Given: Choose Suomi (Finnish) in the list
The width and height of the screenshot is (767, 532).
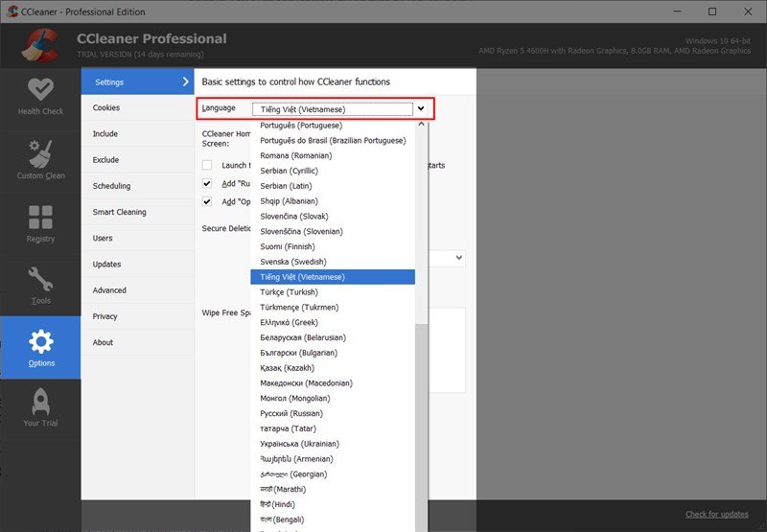Looking at the screenshot, I should click(288, 246).
